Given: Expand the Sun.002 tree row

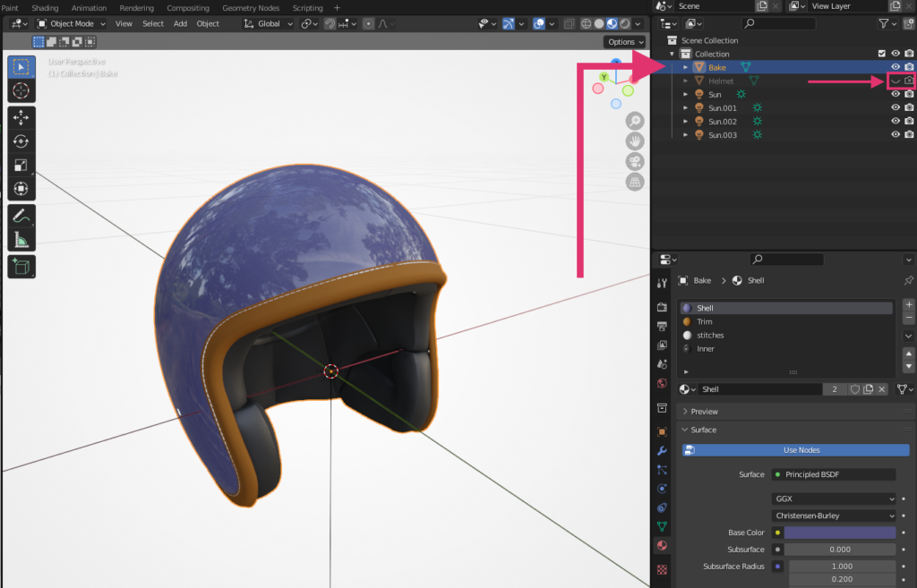Looking at the screenshot, I should click(x=685, y=121).
